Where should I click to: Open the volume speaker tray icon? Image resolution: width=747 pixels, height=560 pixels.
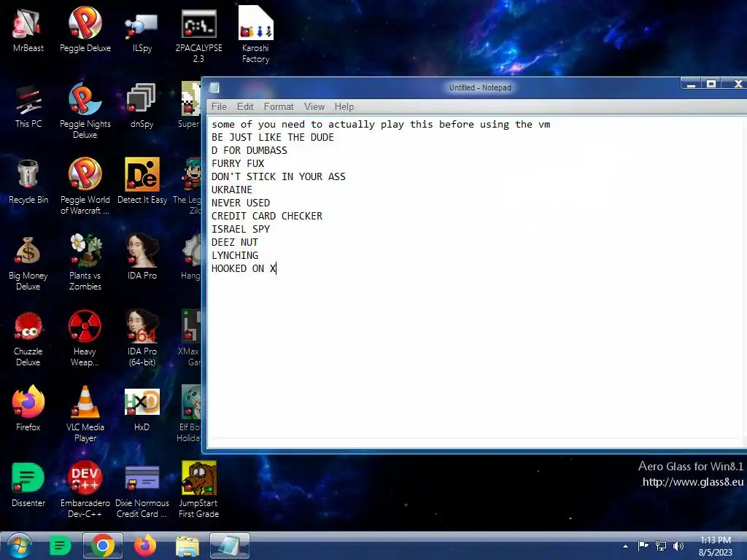click(678, 545)
